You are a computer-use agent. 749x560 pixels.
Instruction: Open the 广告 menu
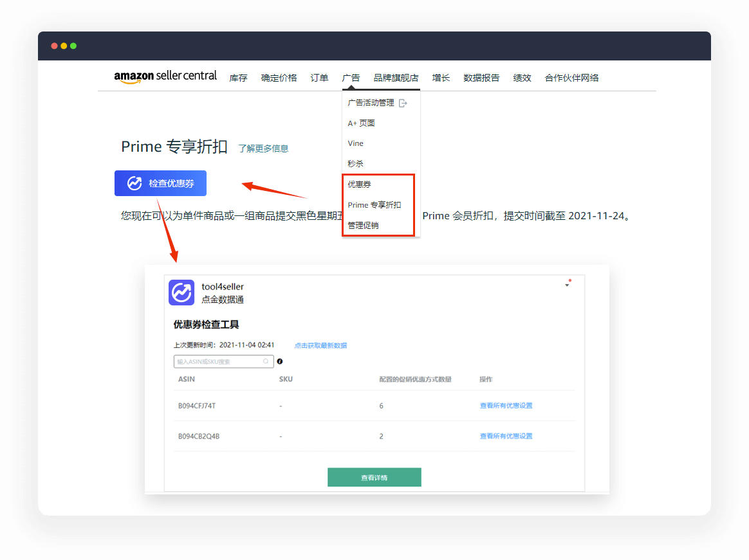(x=351, y=78)
